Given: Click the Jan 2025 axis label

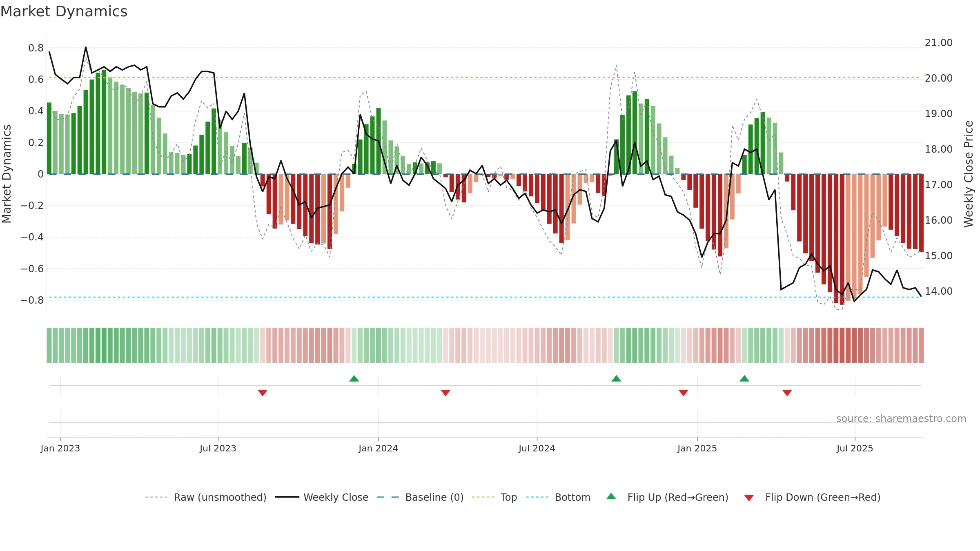Looking at the screenshot, I should pyautogui.click(x=697, y=448).
